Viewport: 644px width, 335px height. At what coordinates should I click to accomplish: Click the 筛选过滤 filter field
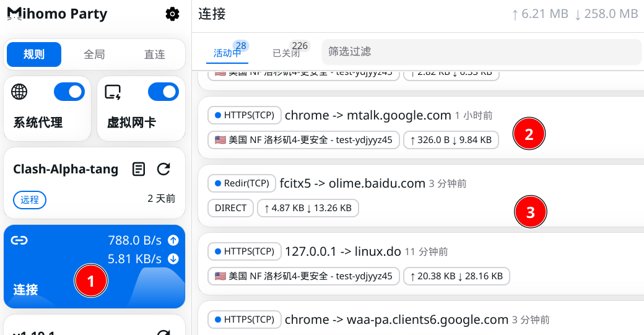(481, 51)
